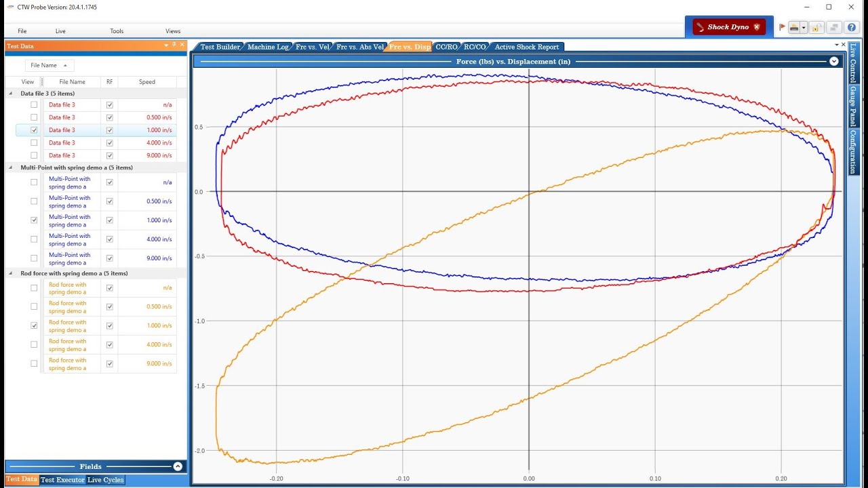Image resolution: width=868 pixels, height=488 pixels.
Task: Open the blue Help question mark icon
Action: tap(852, 27)
